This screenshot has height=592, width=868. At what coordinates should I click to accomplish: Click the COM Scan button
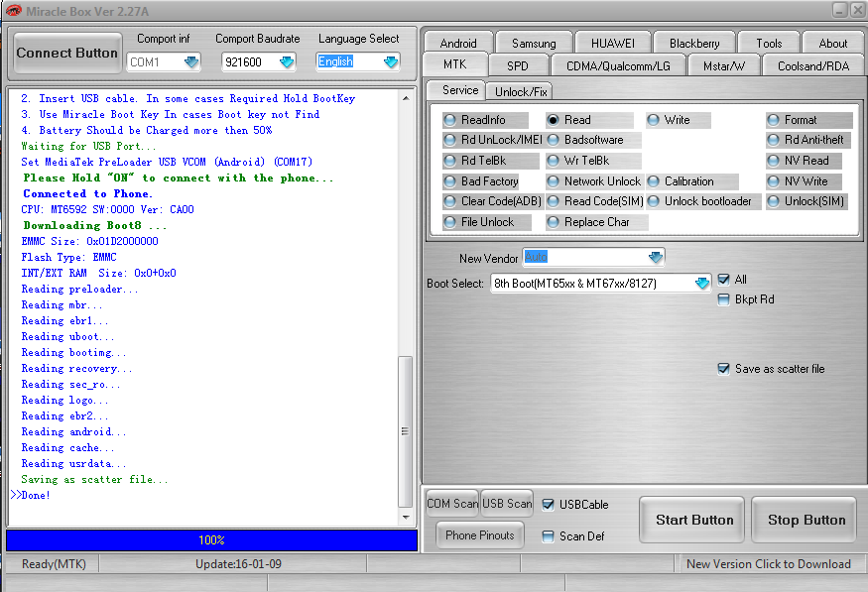(452, 504)
